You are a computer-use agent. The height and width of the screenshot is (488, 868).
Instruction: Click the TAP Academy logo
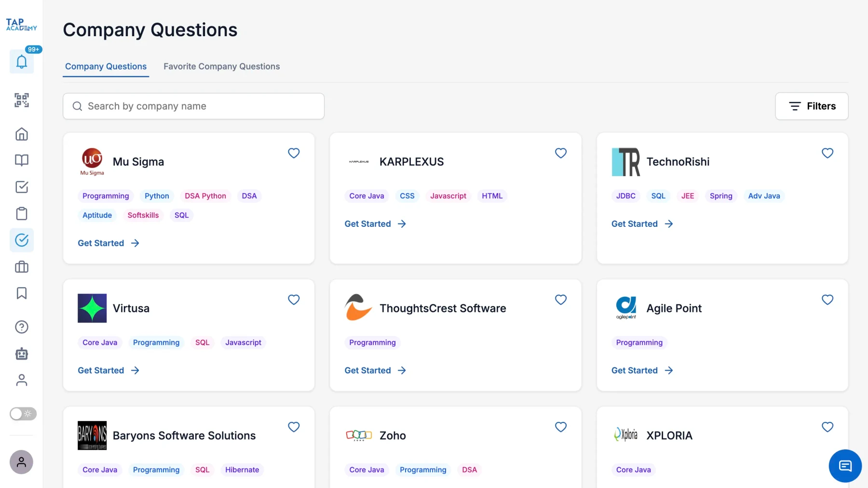(x=21, y=25)
